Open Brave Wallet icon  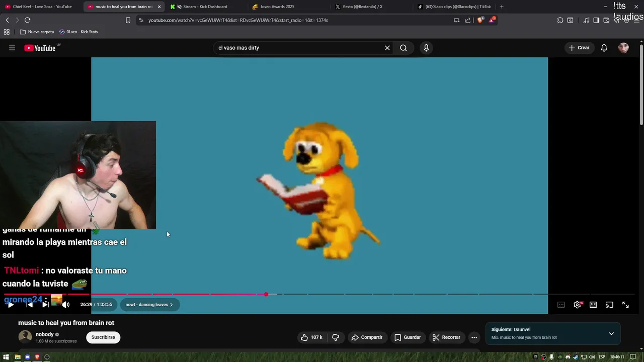(x=606, y=20)
